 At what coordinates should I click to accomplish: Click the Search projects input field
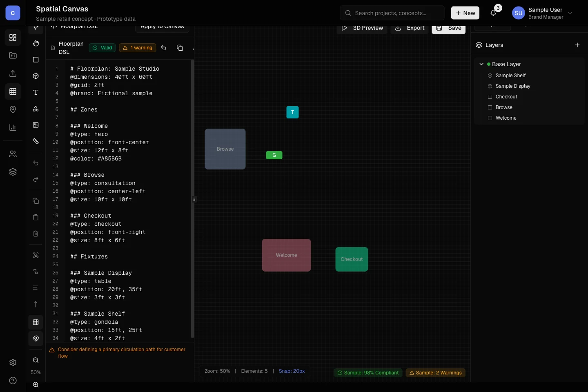click(392, 13)
